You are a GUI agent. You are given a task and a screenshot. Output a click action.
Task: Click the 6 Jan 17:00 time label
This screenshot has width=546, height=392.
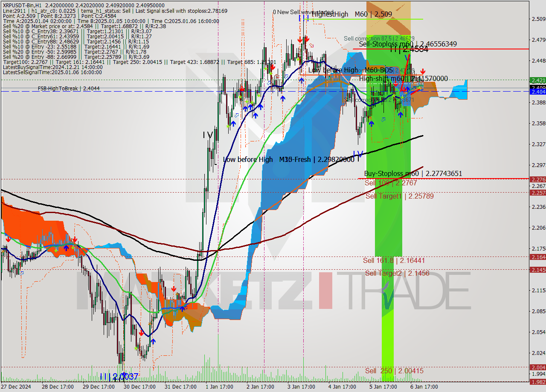[424, 387]
